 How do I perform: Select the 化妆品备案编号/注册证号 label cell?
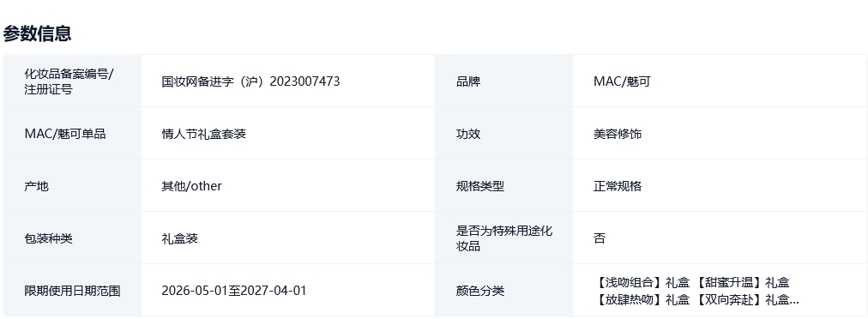(x=73, y=81)
